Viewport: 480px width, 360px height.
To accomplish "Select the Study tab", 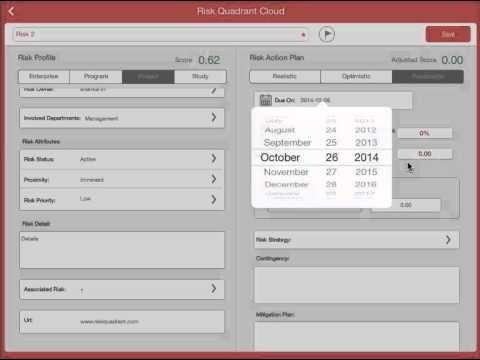I will pos(200,76).
